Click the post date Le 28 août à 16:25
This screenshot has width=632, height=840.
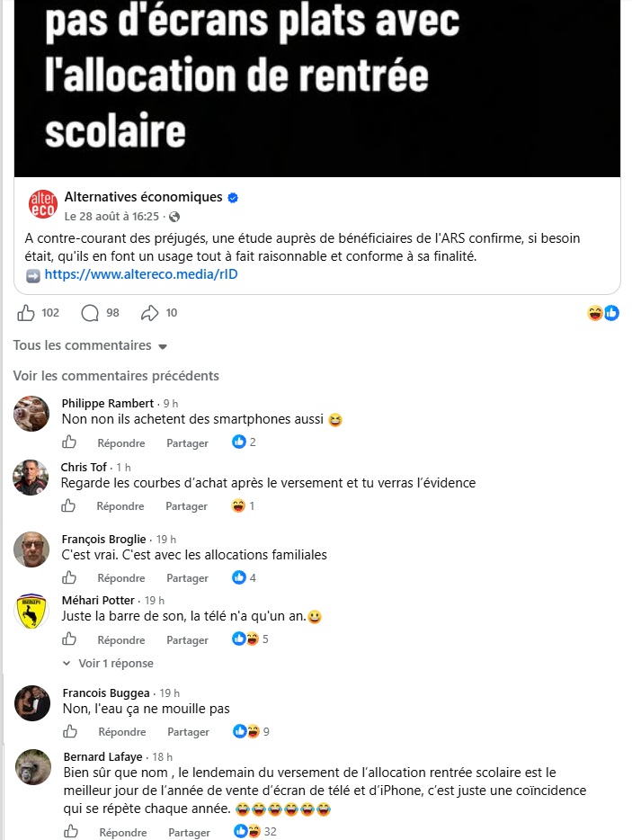[112, 217]
